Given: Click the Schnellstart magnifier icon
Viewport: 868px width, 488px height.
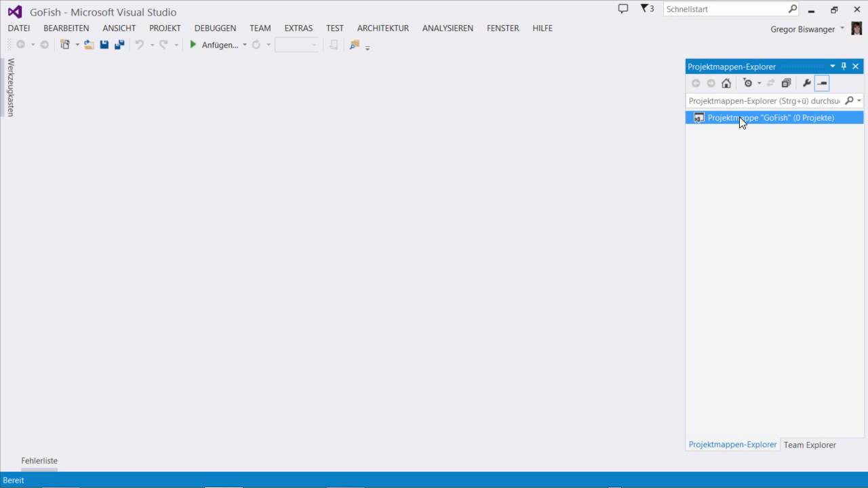Looking at the screenshot, I should [x=793, y=9].
